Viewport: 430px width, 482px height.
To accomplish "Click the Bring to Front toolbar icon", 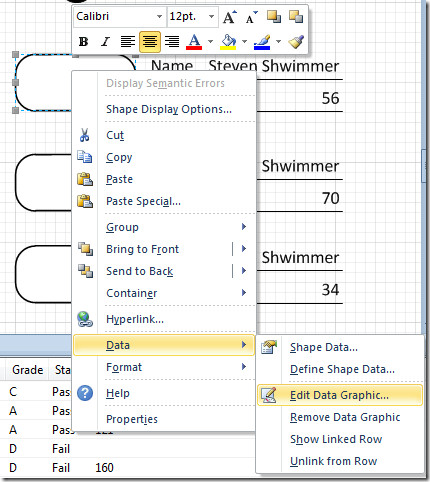I will point(274,17).
